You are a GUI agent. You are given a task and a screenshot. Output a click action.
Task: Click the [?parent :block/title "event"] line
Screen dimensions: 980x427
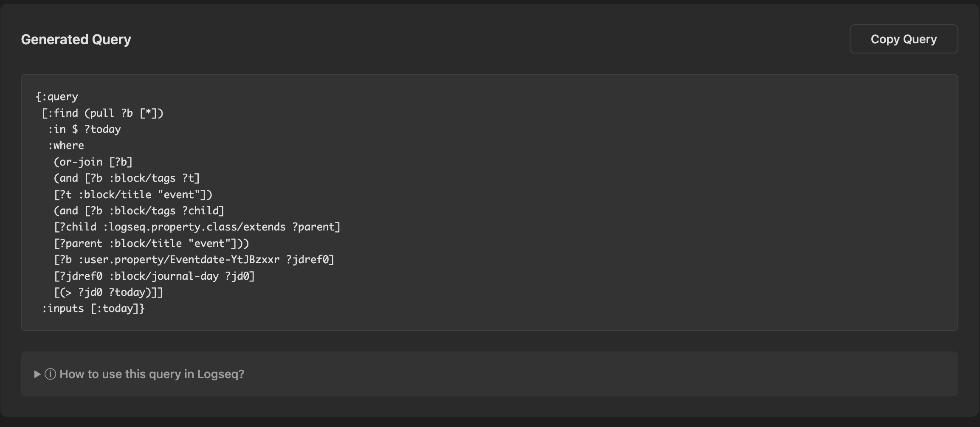pos(151,244)
